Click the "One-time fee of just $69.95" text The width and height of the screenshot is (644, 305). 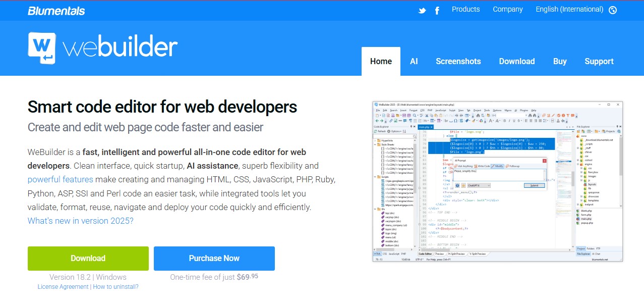tap(214, 277)
